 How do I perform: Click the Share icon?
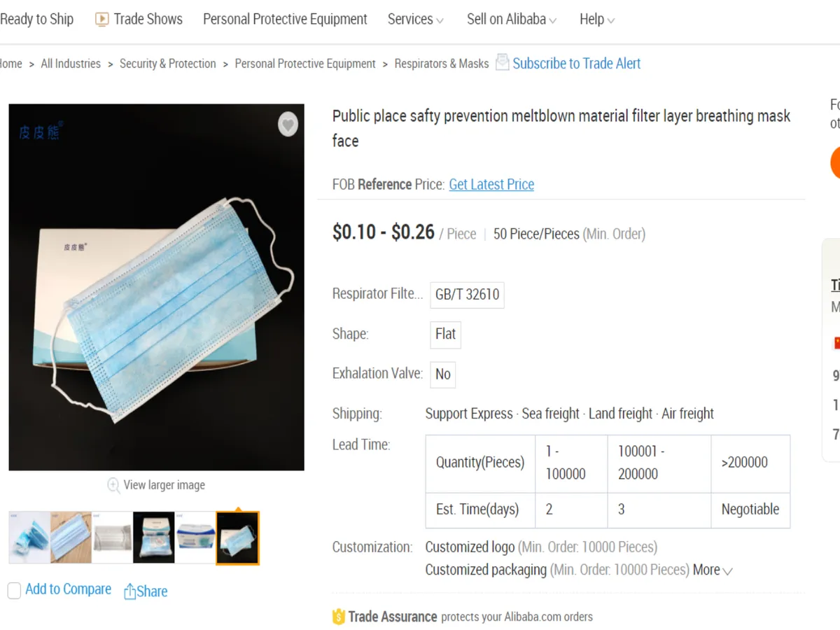click(x=129, y=591)
